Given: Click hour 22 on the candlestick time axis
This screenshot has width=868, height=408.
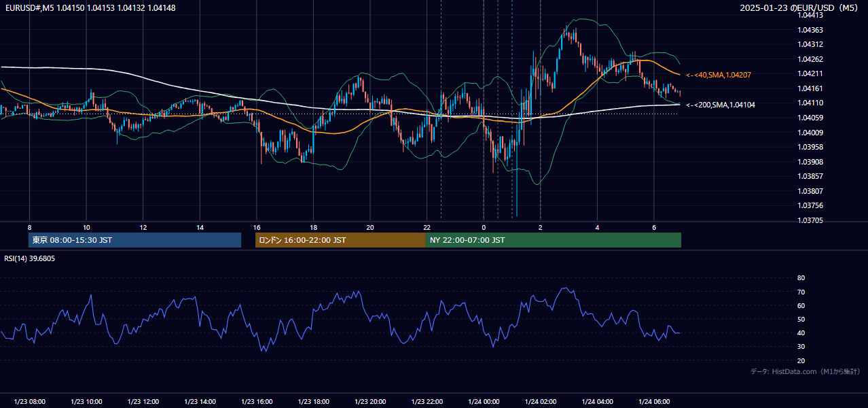Looking at the screenshot, I should coord(427,227).
